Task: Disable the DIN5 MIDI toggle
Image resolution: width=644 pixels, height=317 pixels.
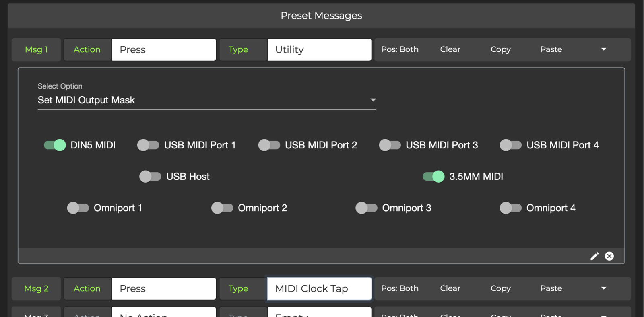Action: tap(55, 145)
